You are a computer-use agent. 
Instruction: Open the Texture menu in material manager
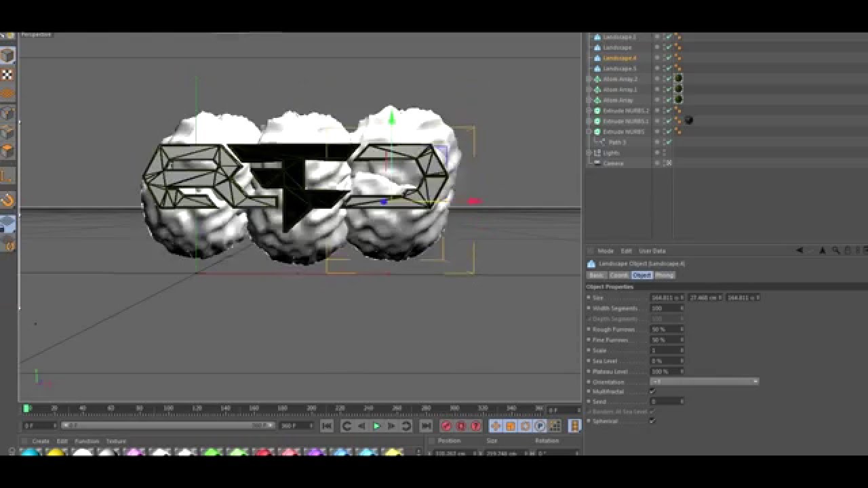click(x=116, y=441)
